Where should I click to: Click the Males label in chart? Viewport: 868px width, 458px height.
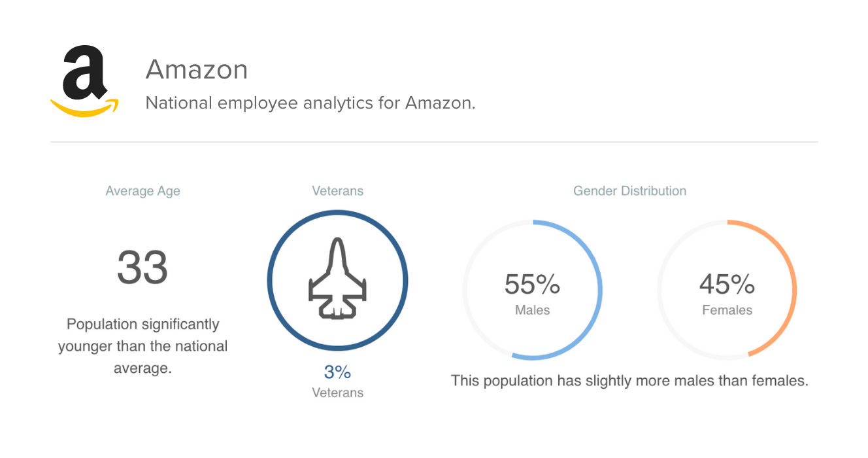coord(532,310)
